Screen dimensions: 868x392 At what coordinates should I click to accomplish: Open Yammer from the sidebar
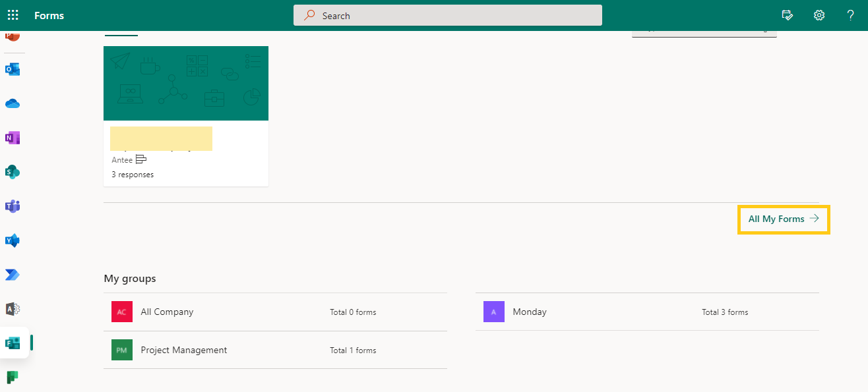(13, 240)
